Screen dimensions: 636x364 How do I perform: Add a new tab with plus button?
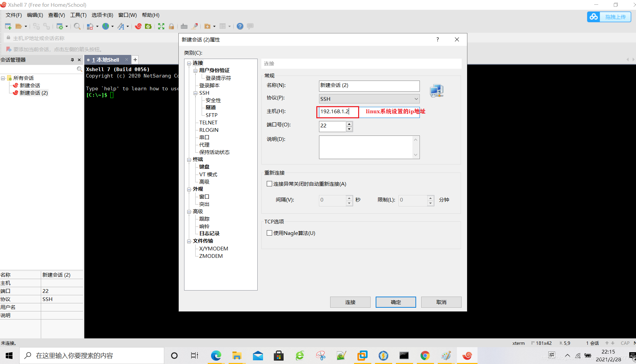[x=135, y=60]
